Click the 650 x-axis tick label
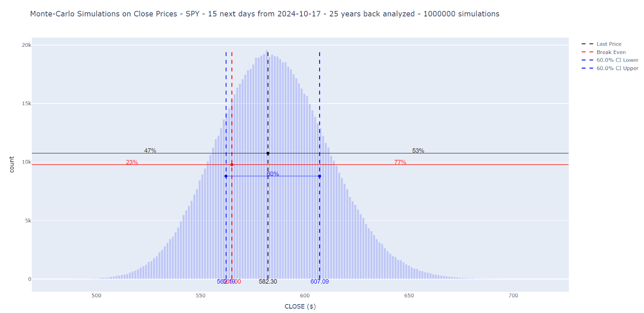Image resolution: width=644 pixels, height=313 pixels. pyautogui.click(x=409, y=296)
